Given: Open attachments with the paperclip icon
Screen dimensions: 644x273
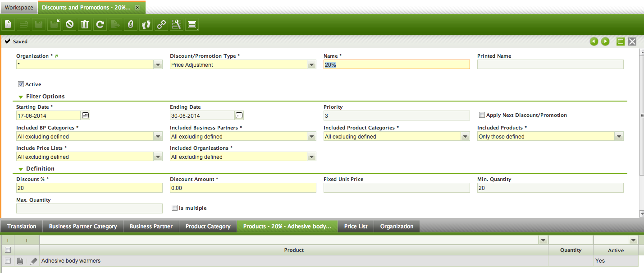Looking at the screenshot, I should 131,24.
